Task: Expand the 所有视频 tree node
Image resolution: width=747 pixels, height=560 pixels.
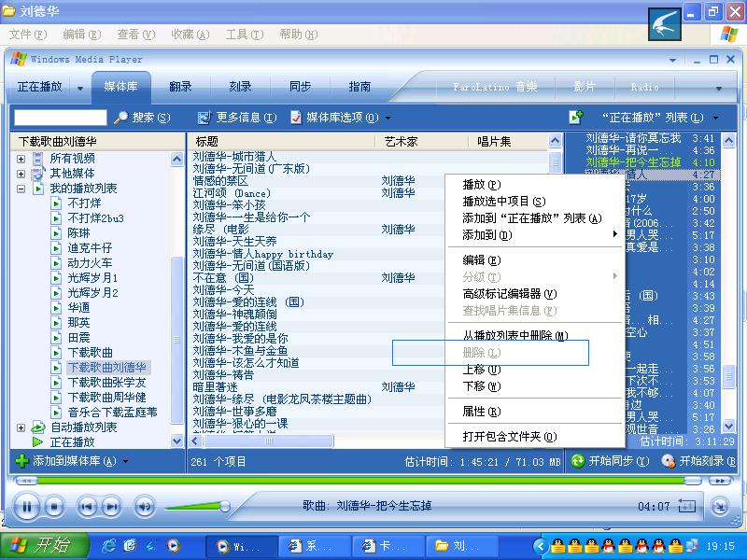Action: tap(21, 159)
